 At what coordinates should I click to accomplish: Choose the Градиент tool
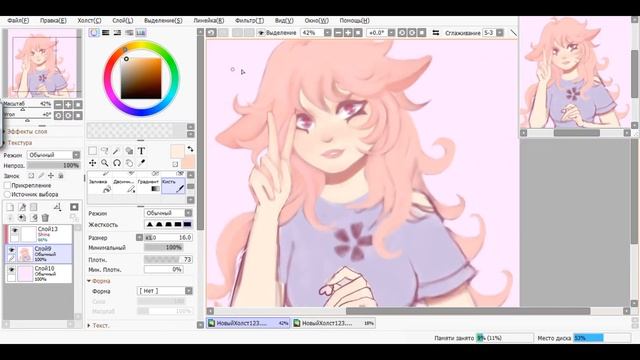(149, 185)
